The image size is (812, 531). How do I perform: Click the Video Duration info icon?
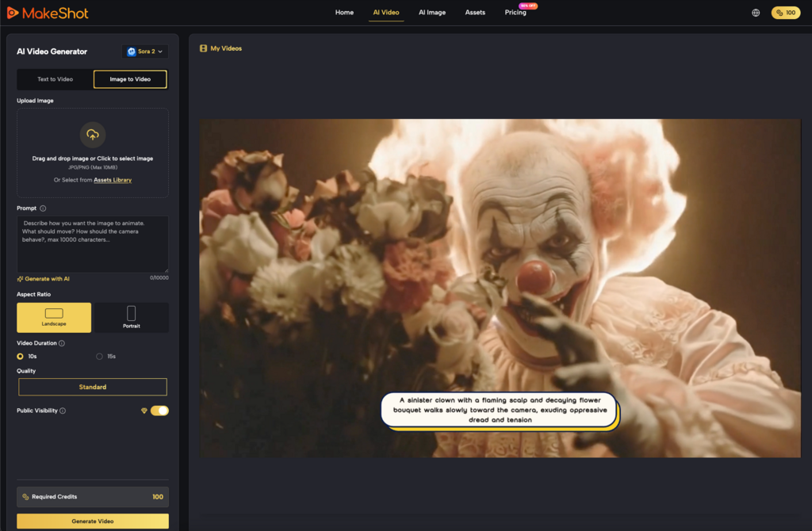[62, 343]
